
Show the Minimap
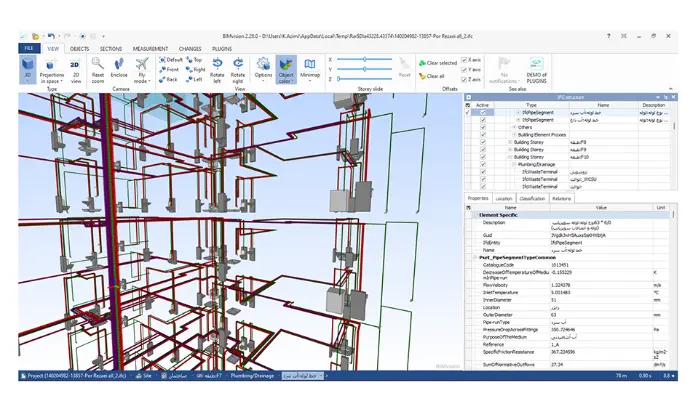(310, 69)
